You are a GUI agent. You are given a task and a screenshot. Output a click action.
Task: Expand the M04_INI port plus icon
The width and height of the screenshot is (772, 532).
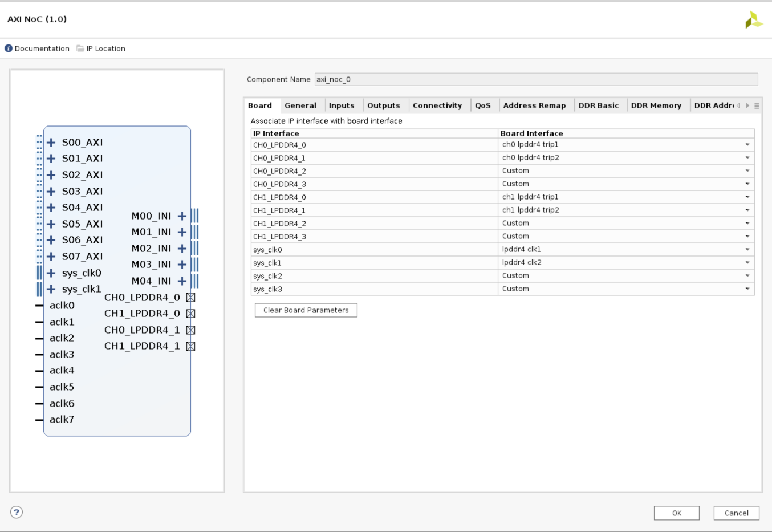(x=182, y=281)
